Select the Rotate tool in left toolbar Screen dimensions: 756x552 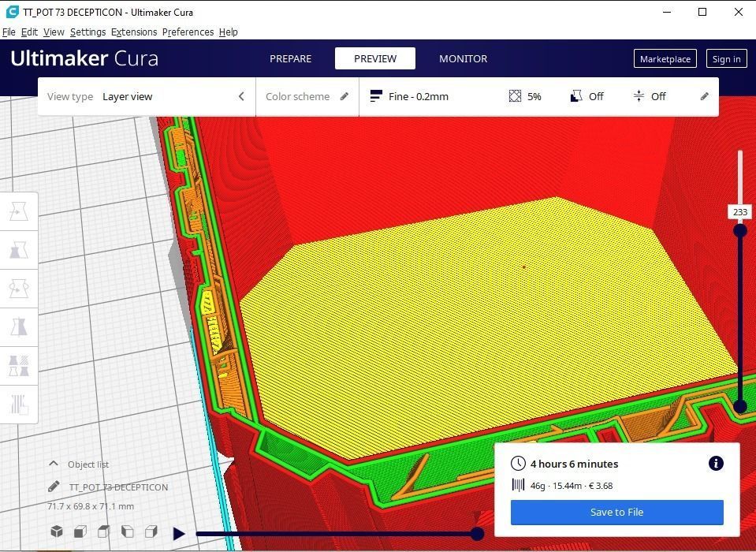coord(19,289)
